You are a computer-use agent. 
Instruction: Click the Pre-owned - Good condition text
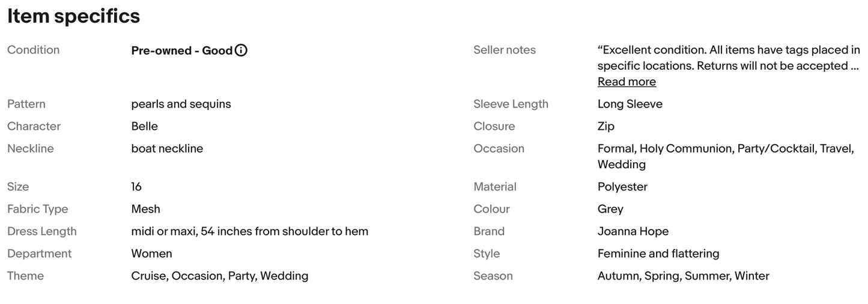point(181,50)
